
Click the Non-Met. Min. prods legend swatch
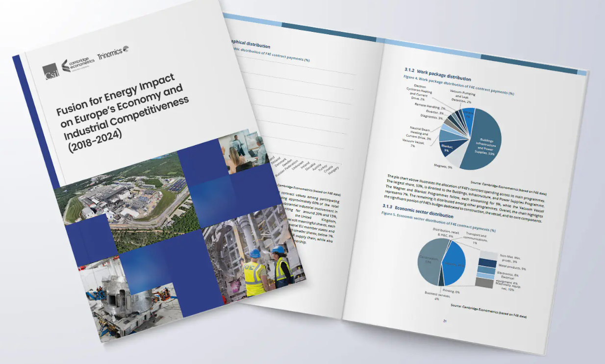(489, 255)
